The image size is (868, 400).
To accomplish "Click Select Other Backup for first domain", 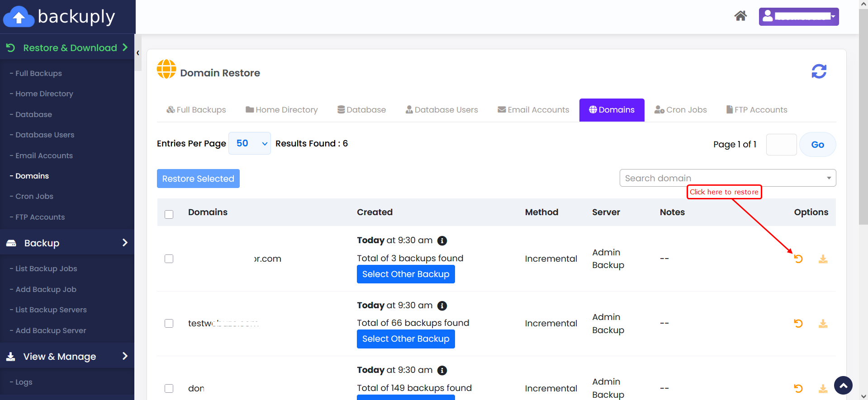I will coord(406,274).
